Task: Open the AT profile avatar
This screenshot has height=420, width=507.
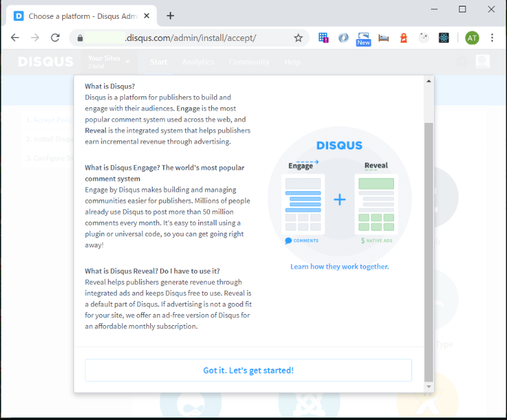Action: [472, 38]
